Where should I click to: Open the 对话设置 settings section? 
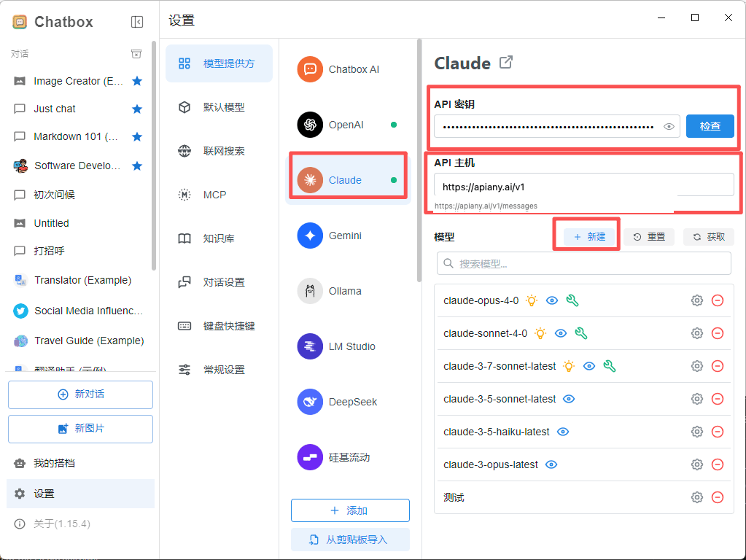(219, 283)
